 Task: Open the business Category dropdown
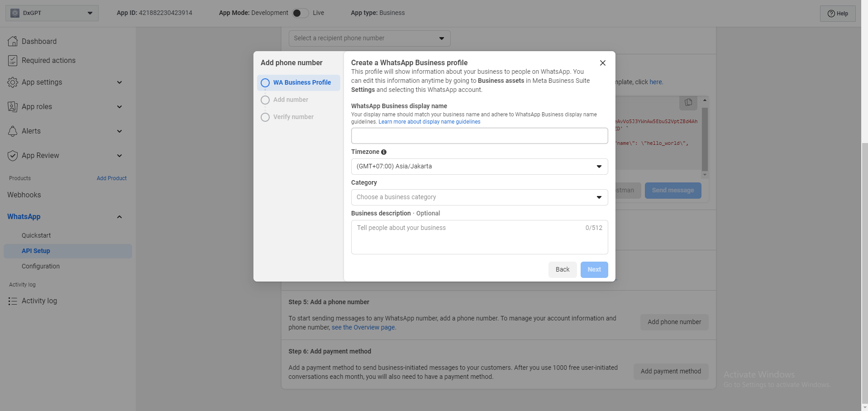tap(479, 197)
